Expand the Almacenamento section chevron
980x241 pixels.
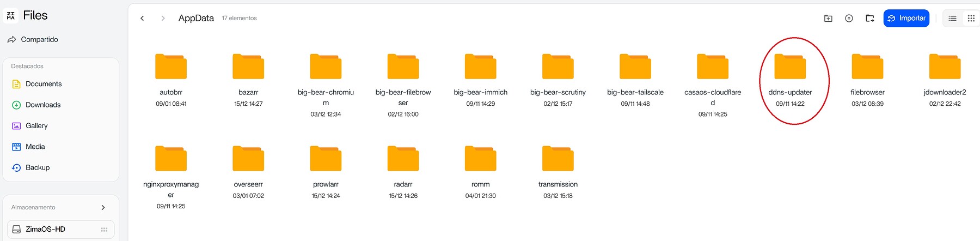click(103, 207)
